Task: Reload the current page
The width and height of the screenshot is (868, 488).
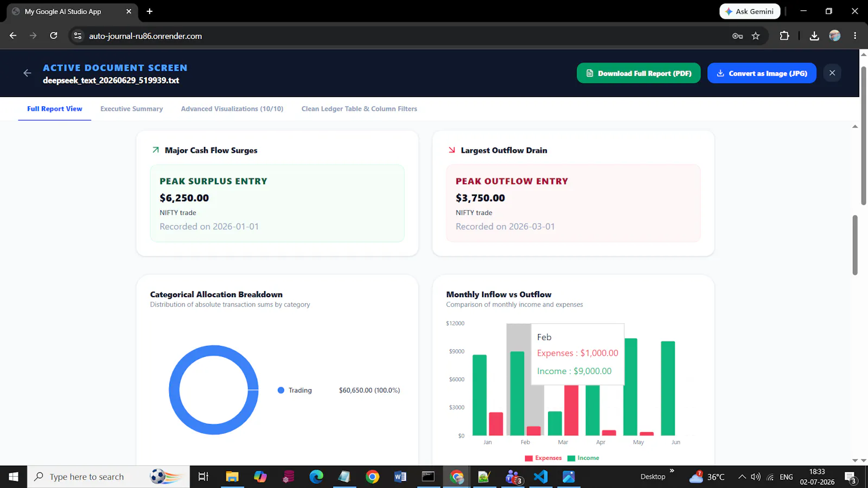Action: [54, 36]
